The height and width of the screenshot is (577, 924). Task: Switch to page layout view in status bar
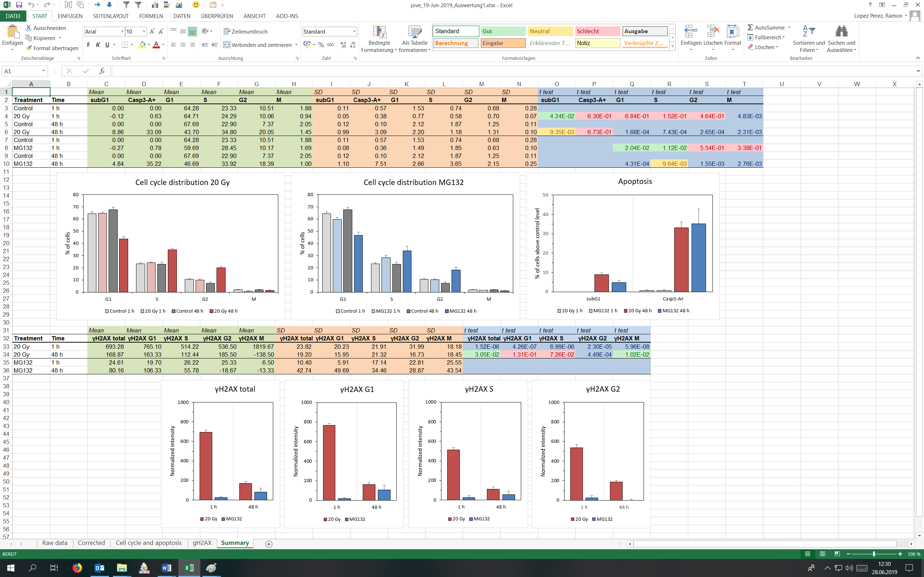click(823, 554)
